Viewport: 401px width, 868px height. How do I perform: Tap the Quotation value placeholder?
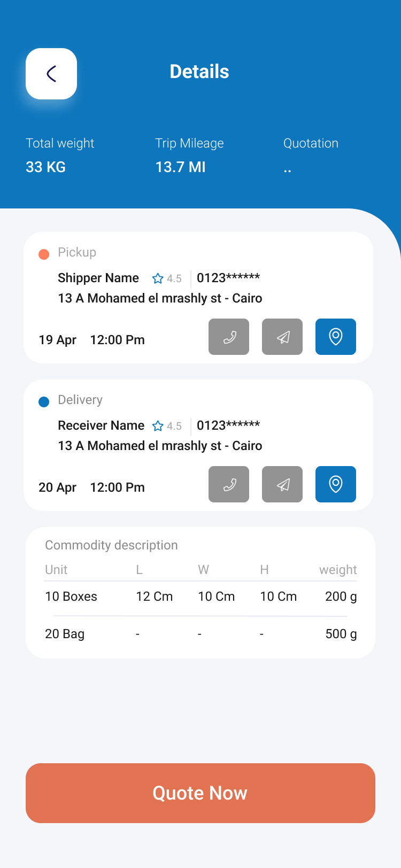288,168
